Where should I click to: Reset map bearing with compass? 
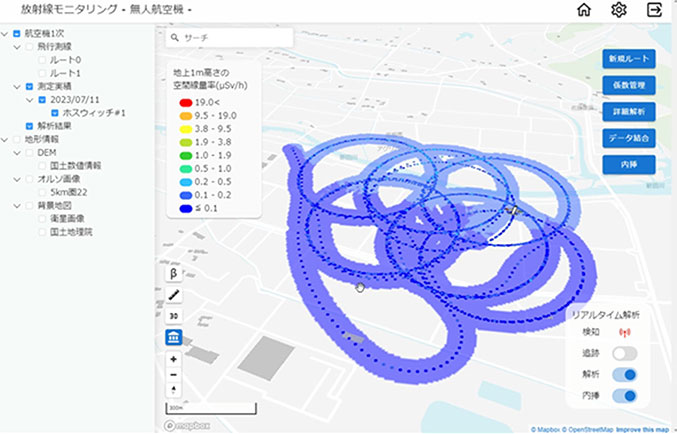click(173, 389)
